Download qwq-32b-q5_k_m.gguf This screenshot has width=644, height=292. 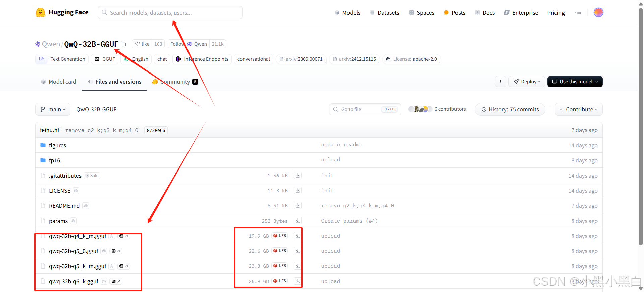click(x=298, y=266)
